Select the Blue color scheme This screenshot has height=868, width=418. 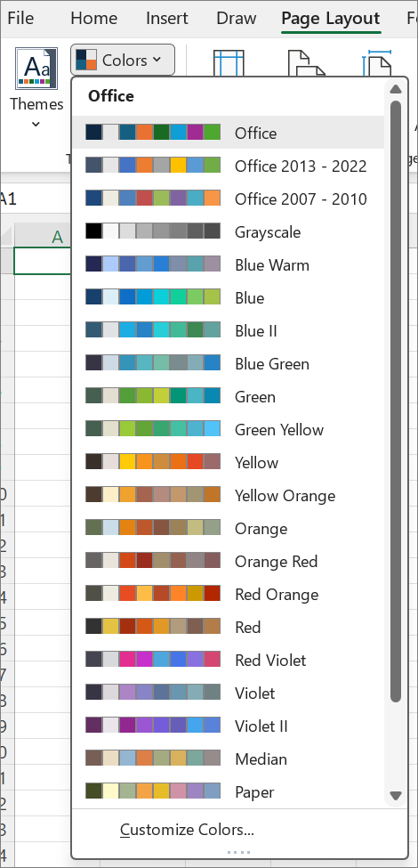coord(229,297)
